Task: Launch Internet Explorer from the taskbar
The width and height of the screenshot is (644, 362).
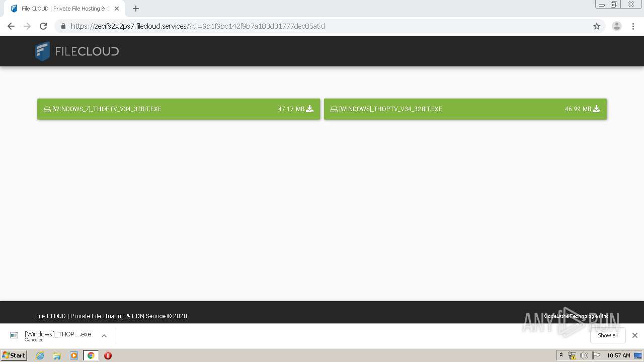Action: [40, 355]
